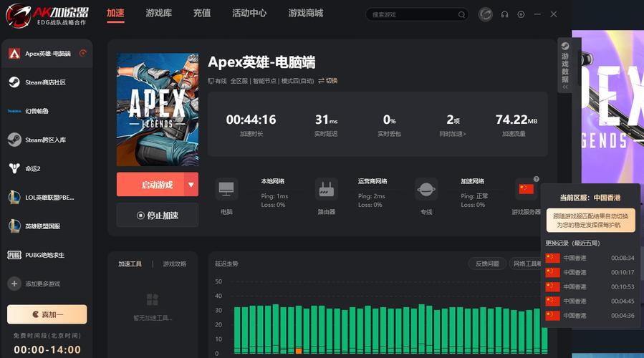Click 切换 to switch node mode
The image size is (644, 358).
pyautogui.click(x=327, y=81)
